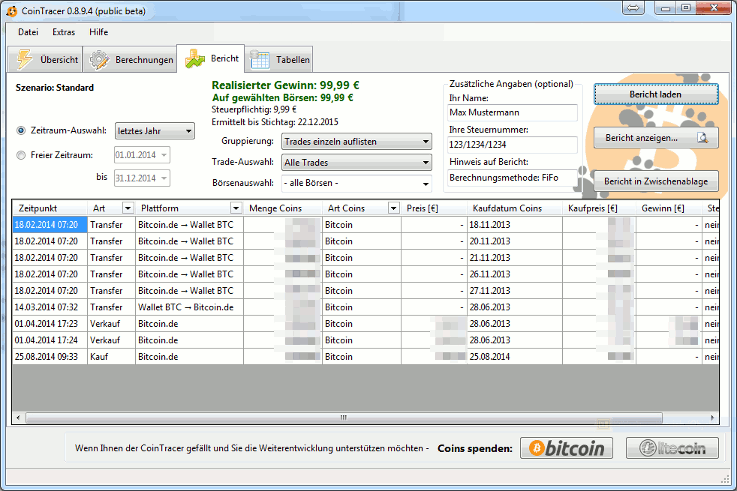Switch to the Berechnungen tab
The height and width of the screenshot is (491, 737).
pos(130,60)
